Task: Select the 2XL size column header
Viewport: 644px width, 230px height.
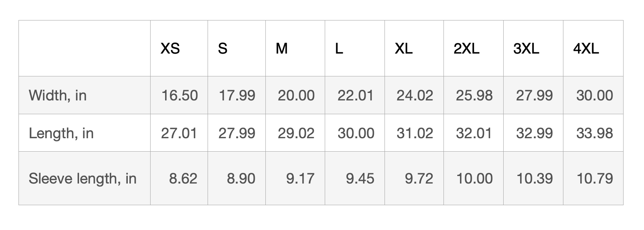Action: pos(466,48)
